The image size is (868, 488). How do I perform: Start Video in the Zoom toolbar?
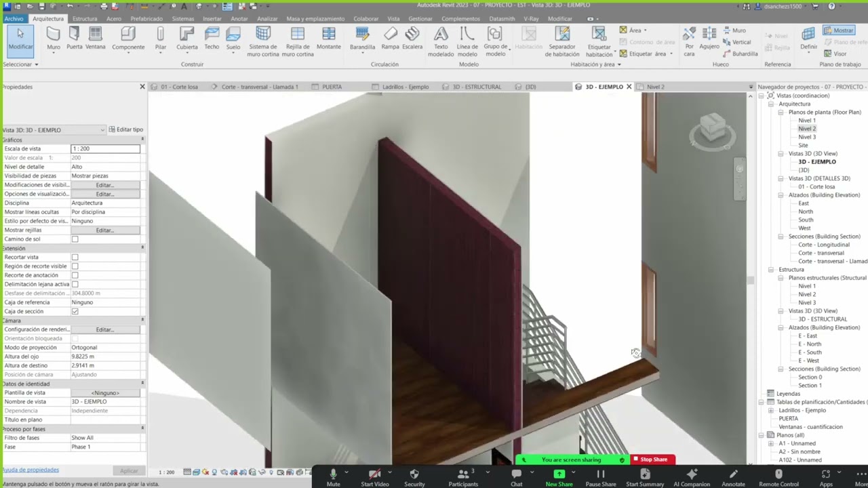pos(374,477)
